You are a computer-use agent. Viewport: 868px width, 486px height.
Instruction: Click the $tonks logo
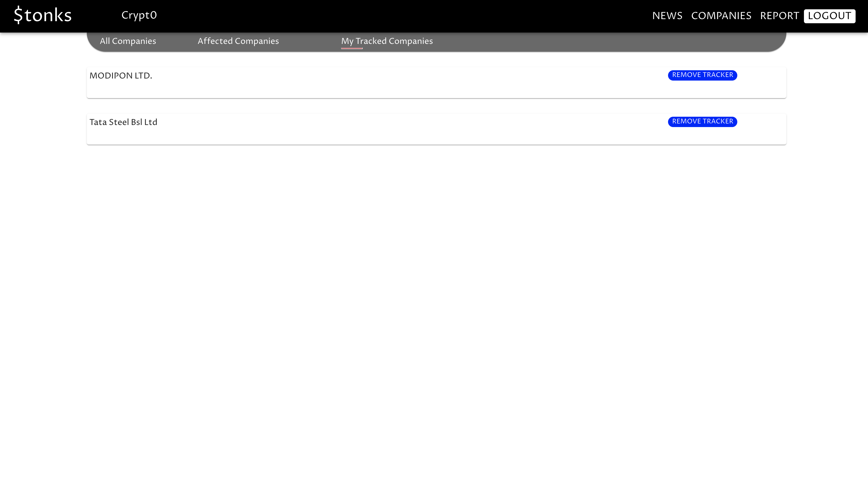pos(43,15)
